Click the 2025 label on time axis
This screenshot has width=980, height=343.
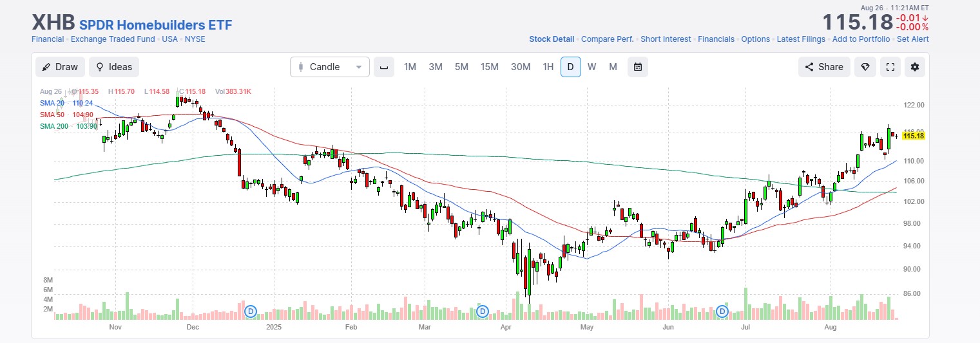pos(274,328)
